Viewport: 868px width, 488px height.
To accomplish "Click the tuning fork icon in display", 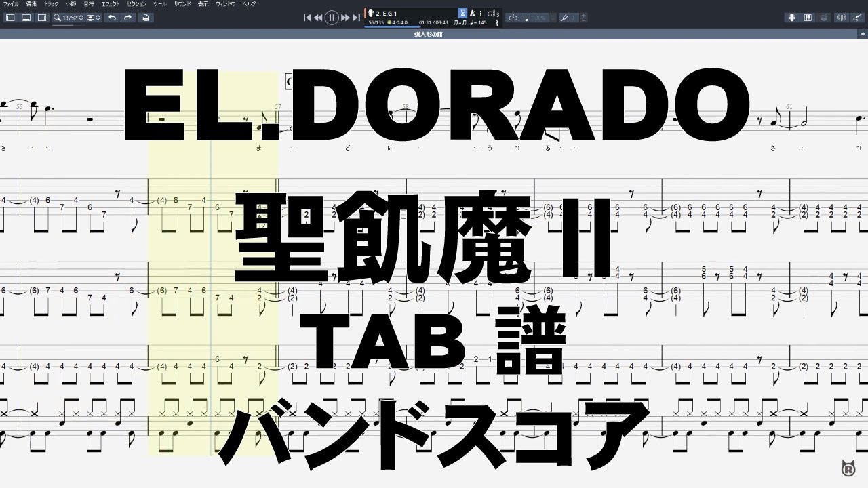I will (498, 22).
